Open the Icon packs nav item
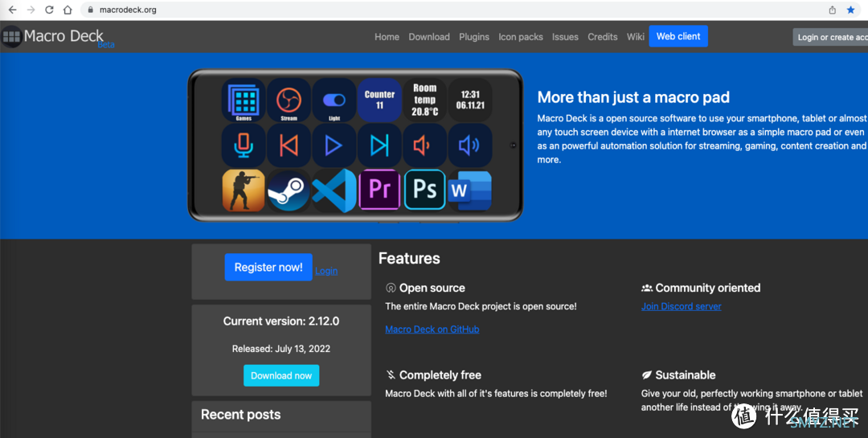Viewport: 868px width, 438px height. 520,36
